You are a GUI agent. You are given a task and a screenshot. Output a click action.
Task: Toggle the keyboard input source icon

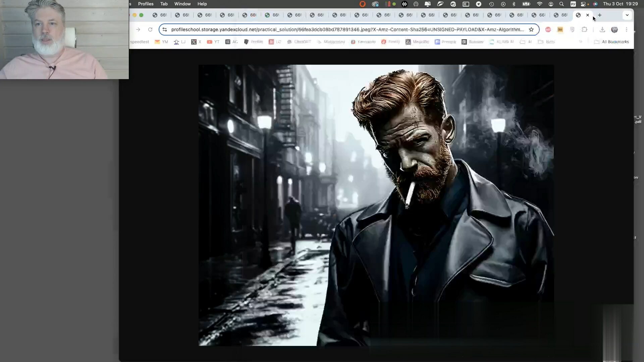coord(573,4)
